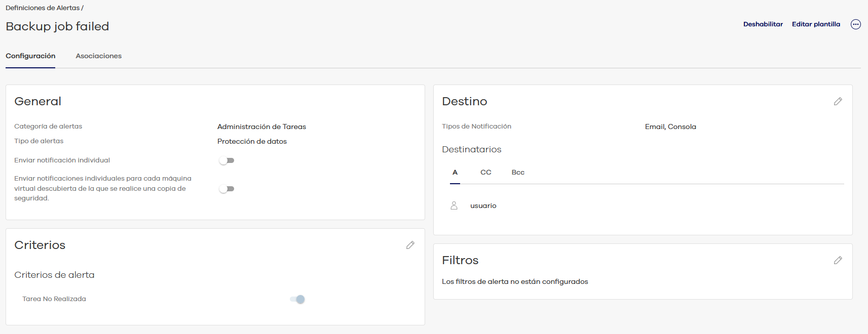868x334 pixels.
Task: Select the A recipients tab
Action: pyautogui.click(x=455, y=173)
